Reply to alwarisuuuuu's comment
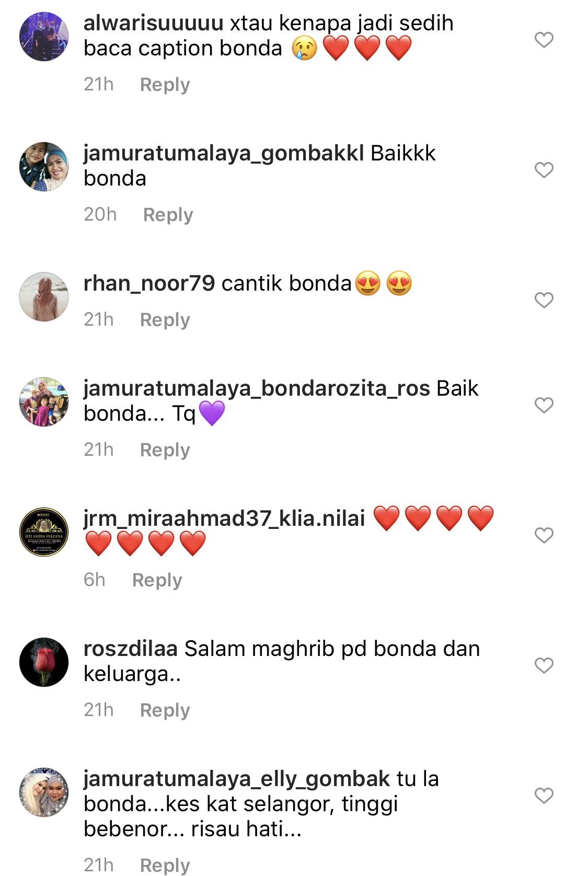 pyautogui.click(x=165, y=85)
